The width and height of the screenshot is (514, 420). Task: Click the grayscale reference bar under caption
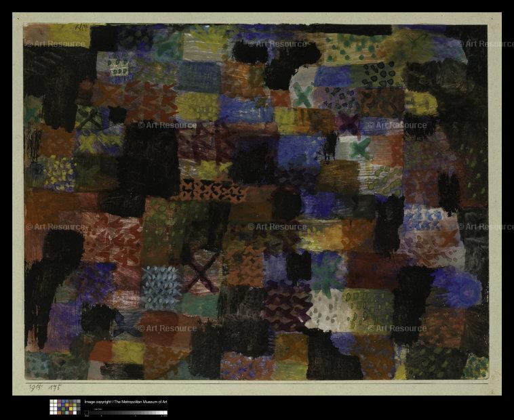pyautogui.click(x=126, y=413)
